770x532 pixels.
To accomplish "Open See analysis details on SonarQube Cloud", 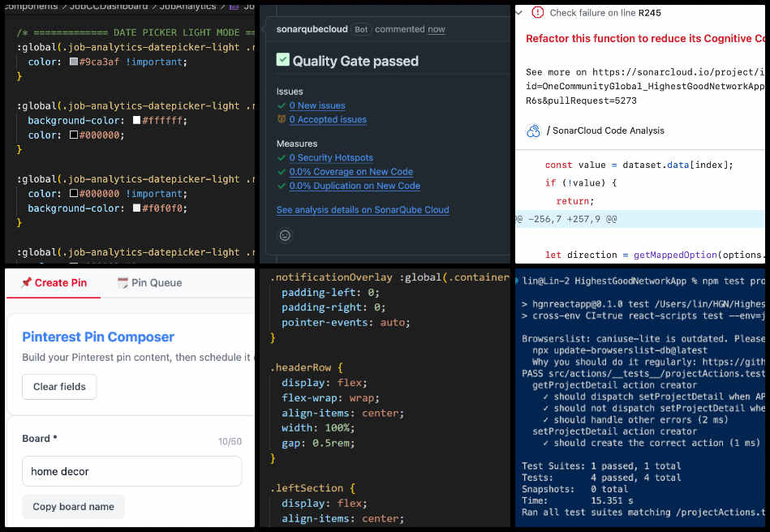I will click(x=363, y=209).
